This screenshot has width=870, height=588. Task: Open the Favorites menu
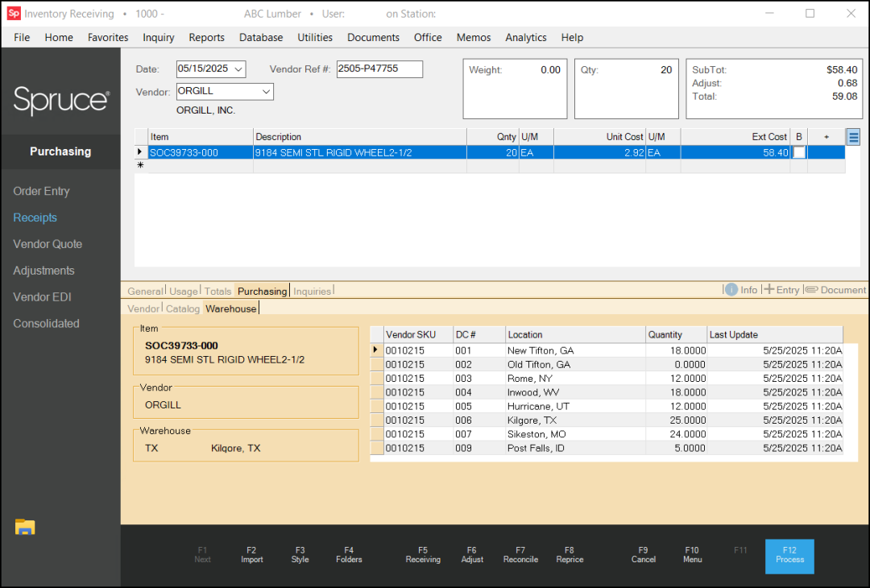pyautogui.click(x=108, y=37)
